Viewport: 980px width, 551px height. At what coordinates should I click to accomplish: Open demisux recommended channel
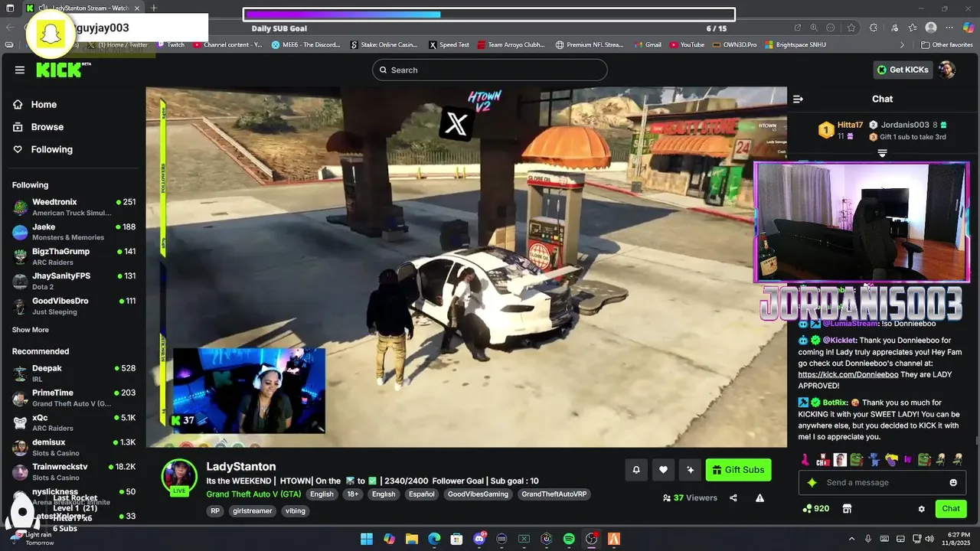coord(73,447)
